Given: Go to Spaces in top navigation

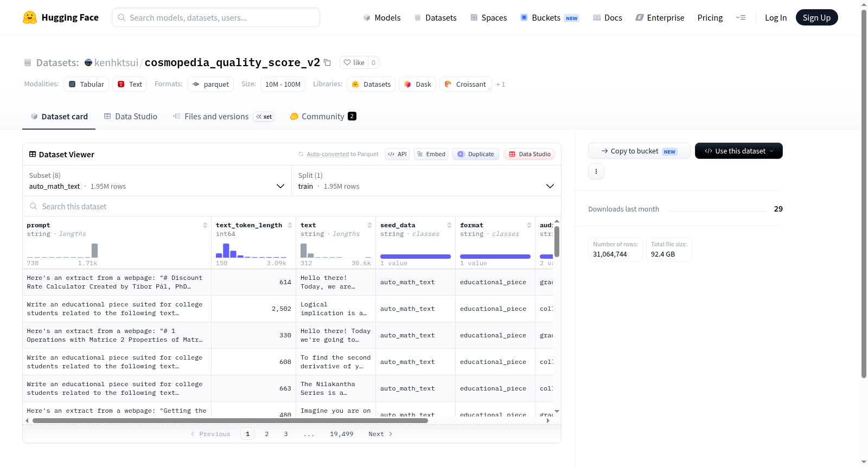Looking at the screenshot, I should click(x=488, y=18).
